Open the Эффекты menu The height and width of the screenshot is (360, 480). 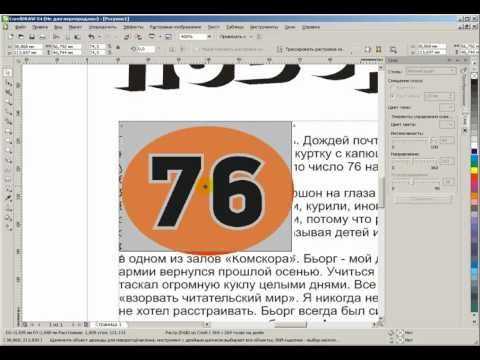133,27
